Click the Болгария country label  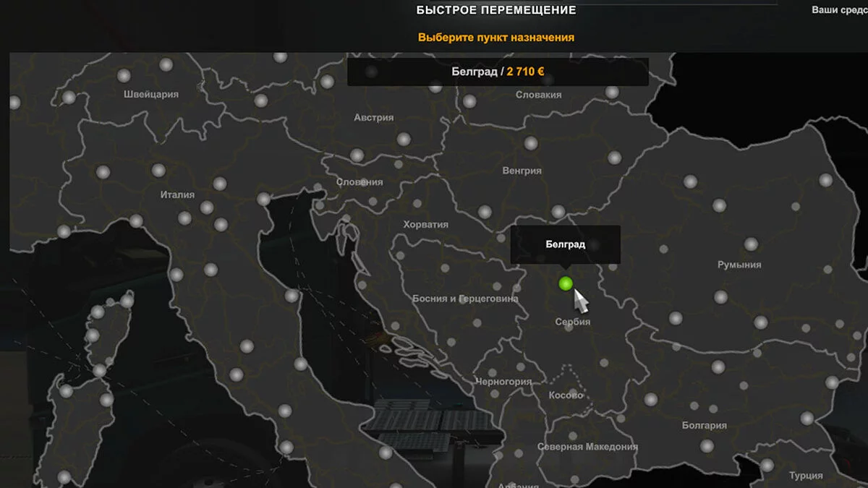coord(704,426)
